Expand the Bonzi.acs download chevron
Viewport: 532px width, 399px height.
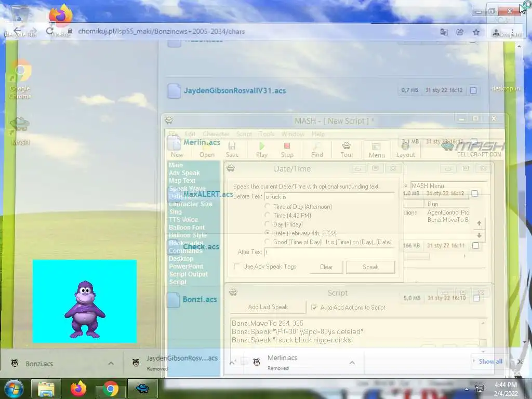coord(111,363)
